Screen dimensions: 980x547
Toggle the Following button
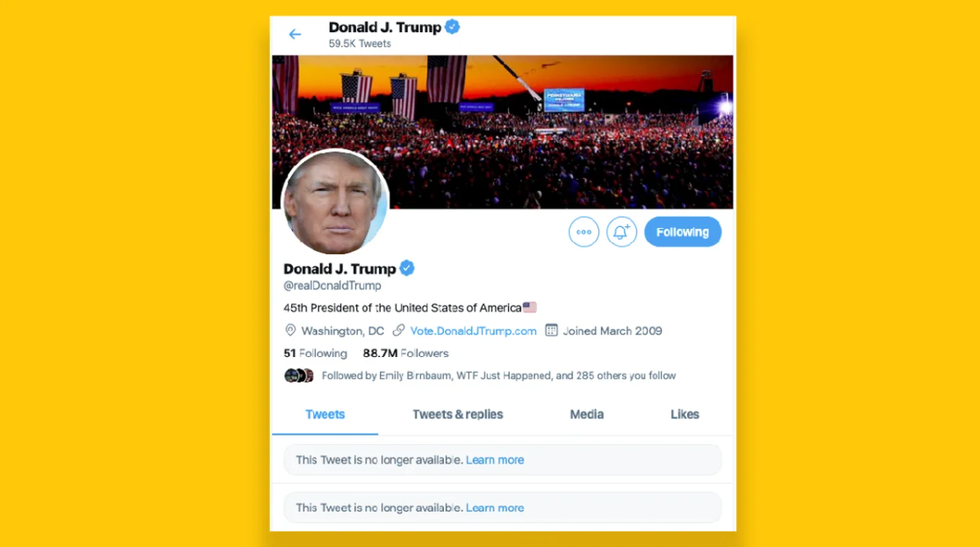tap(683, 232)
